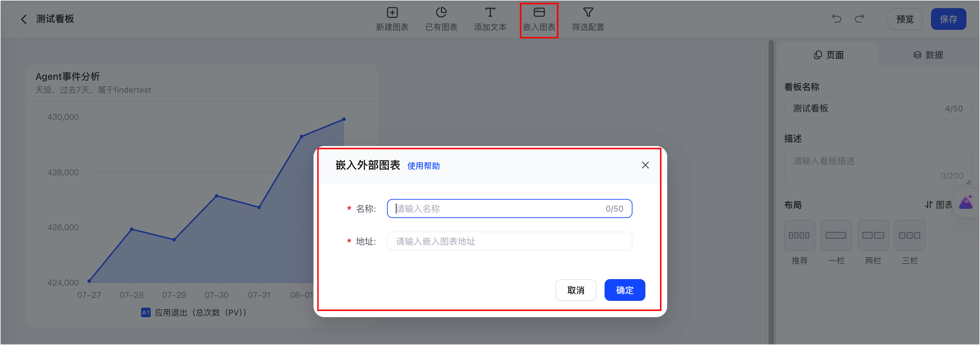Click the 07-27 axis label
Image resolution: width=980 pixels, height=345 pixels.
tap(89, 295)
